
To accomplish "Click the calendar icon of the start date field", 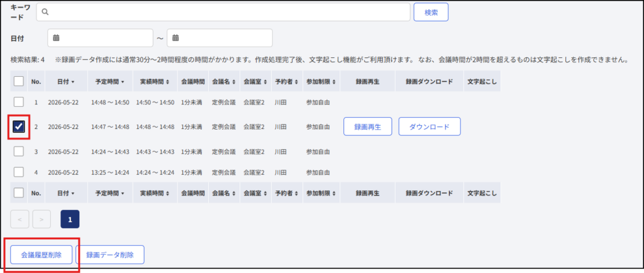I will (56, 38).
